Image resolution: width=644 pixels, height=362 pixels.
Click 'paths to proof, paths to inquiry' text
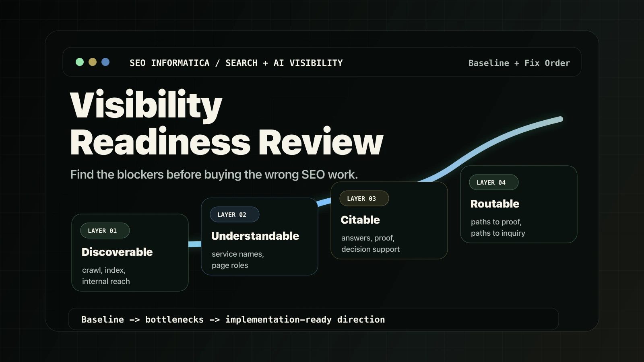click(x=498, y=228)
